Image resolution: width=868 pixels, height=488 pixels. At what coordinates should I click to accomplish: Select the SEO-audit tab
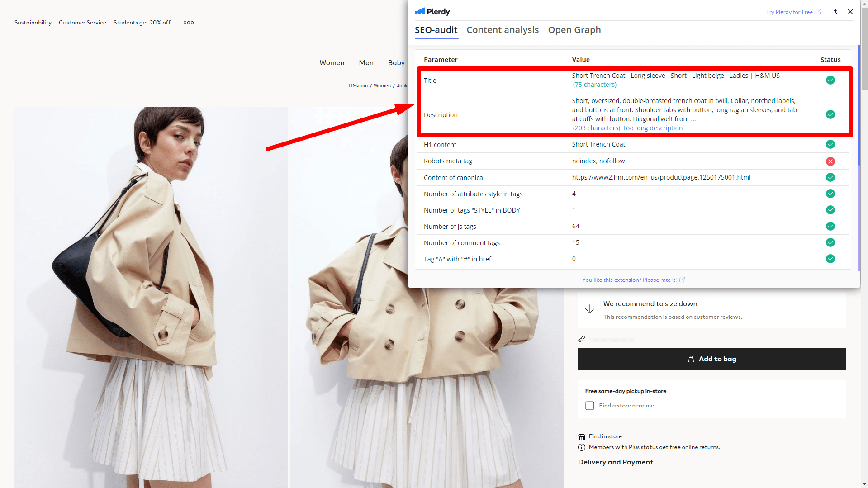coord(436,30)
